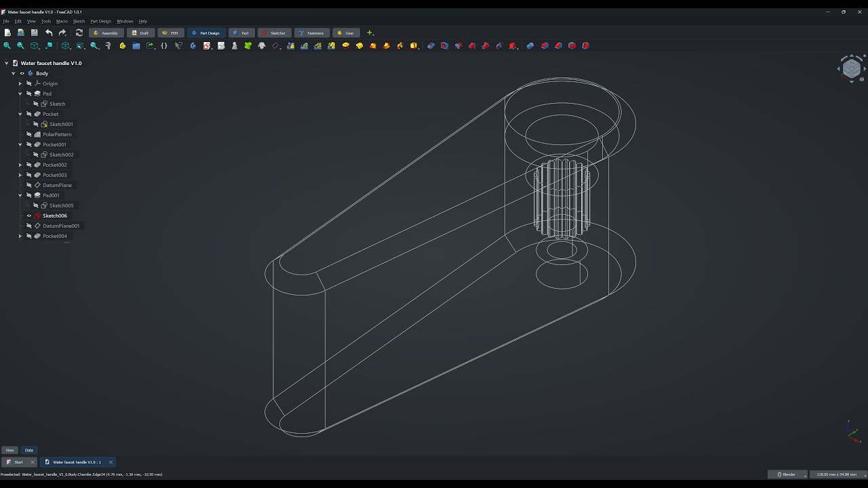This screenshot has width=868, height=488.
Task: Collapse the Pad001 tree node
Action: coord(20,195)
